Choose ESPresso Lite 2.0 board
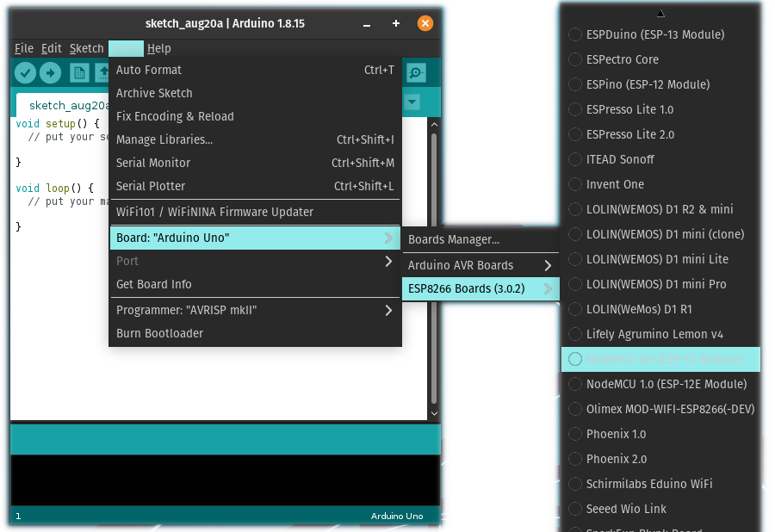 pyautogui.click(x=660, y=134)
